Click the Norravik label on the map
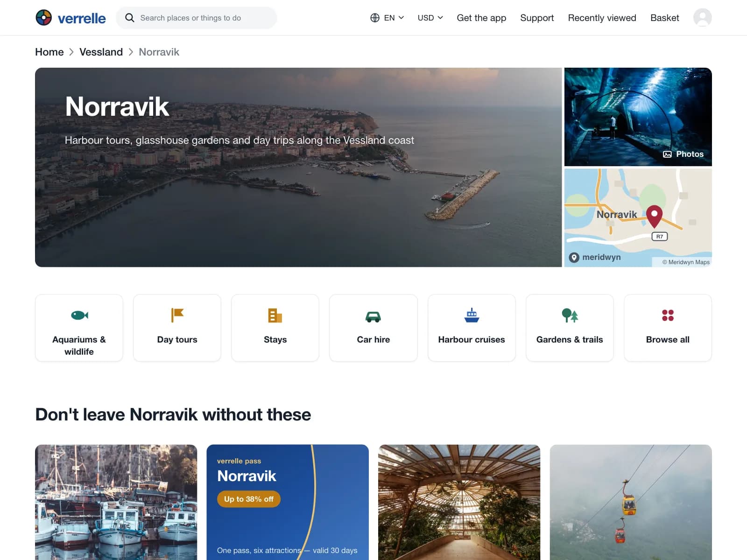This screenshot has width=747, height=560. point(617,214)
